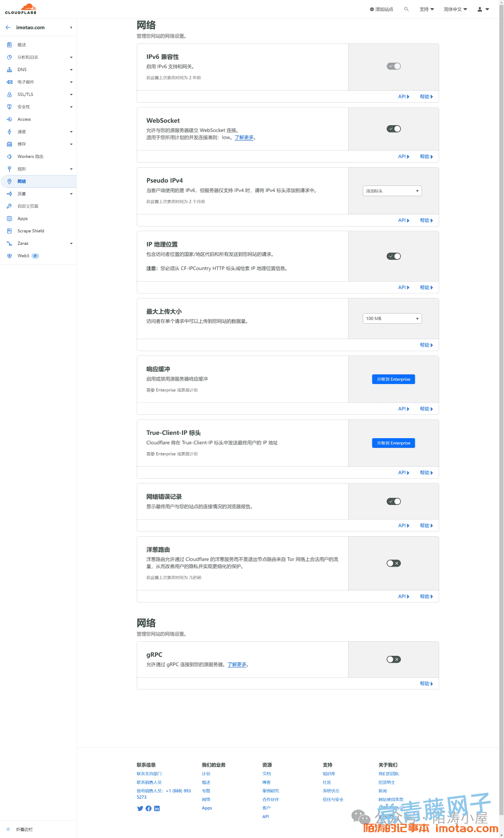This screenshot has width=504, height=838.
Task: Collapse sidebar with 折叠边栏 double-arrow
Action: click(x=8, y=829)
